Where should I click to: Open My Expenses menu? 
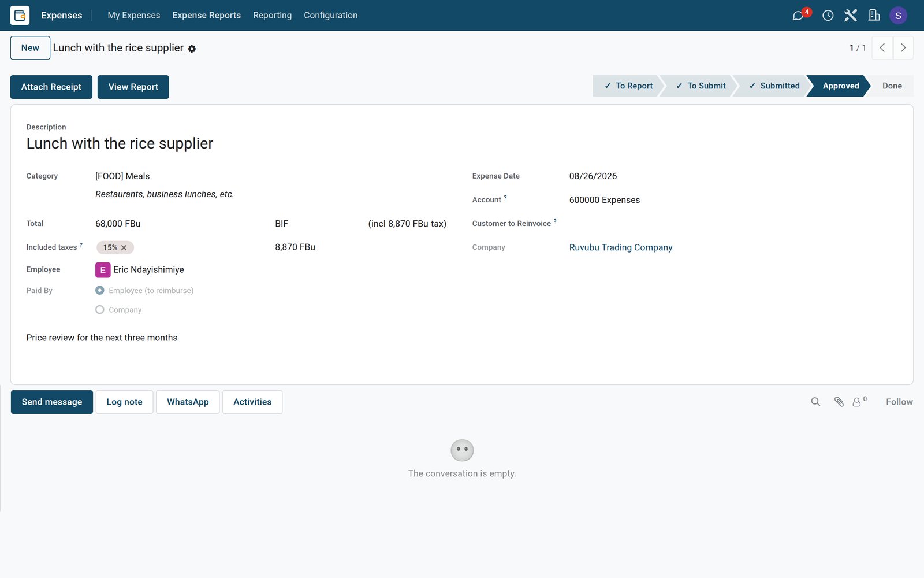pos(134,15)
